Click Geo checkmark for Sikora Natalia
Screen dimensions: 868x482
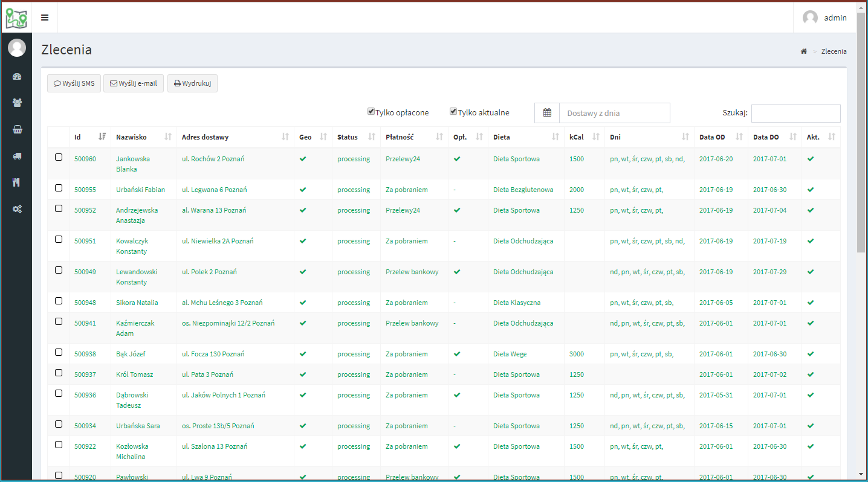click(x=303, y=303)
